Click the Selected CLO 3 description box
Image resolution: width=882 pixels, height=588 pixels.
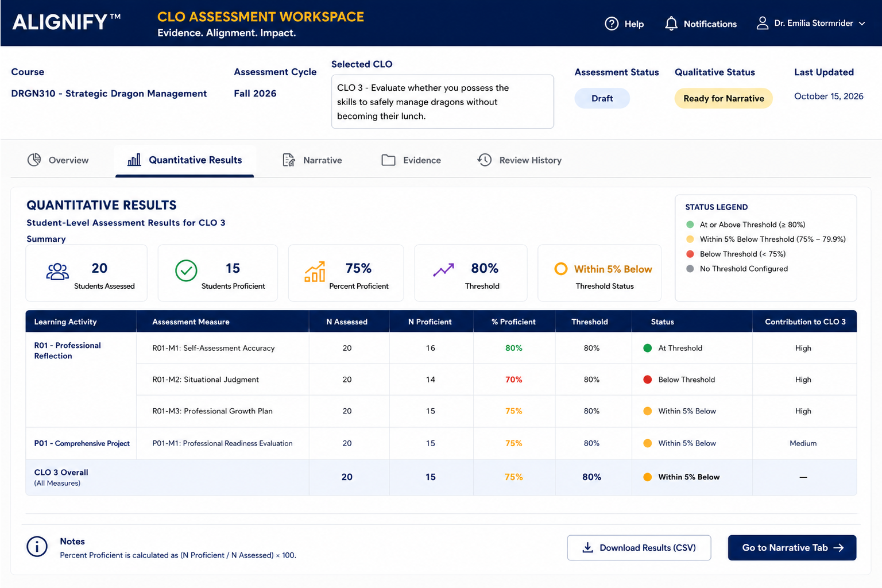point(443,102)
